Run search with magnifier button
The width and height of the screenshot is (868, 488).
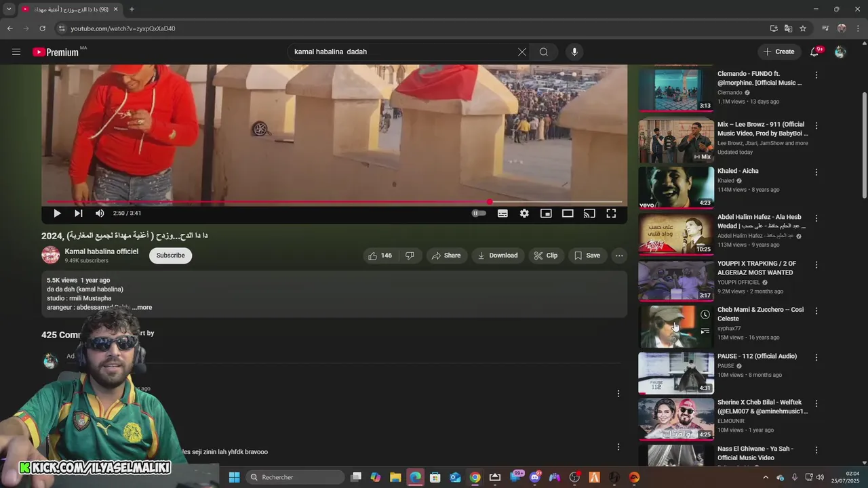tap(544, 52)
